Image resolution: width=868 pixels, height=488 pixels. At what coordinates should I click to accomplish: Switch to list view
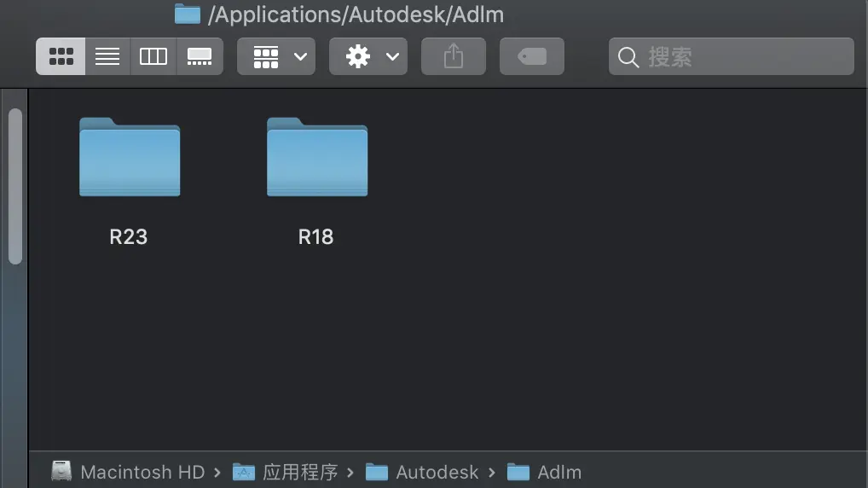pos(107,56)
